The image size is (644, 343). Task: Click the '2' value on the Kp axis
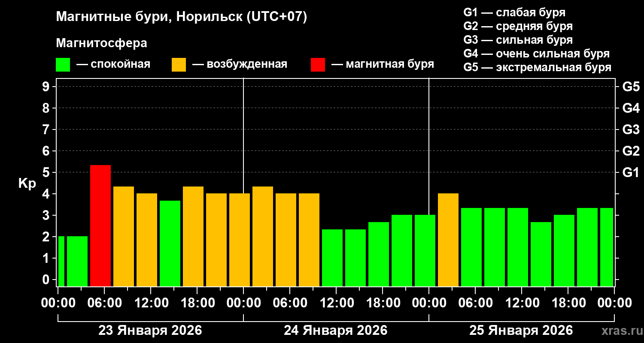[47, 237]
